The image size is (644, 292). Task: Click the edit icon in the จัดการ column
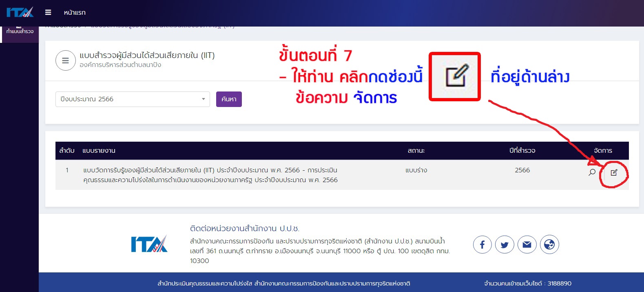tap(614, 173)
